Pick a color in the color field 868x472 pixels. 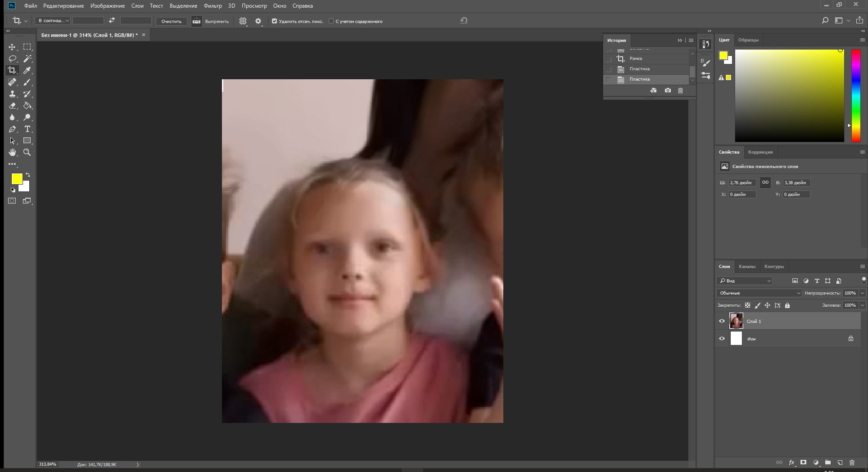pyautogui.click(x=790, y=95)
